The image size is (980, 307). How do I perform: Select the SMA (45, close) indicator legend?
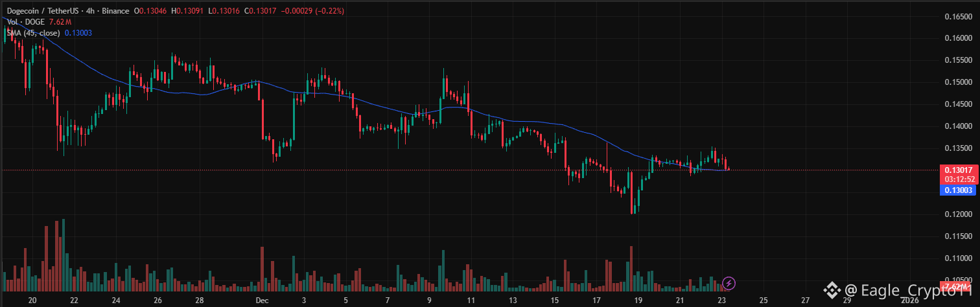(x=32, y=32)
